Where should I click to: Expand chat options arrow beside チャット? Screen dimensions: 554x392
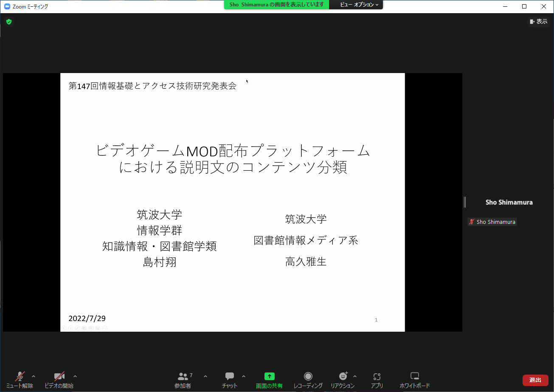244,376
